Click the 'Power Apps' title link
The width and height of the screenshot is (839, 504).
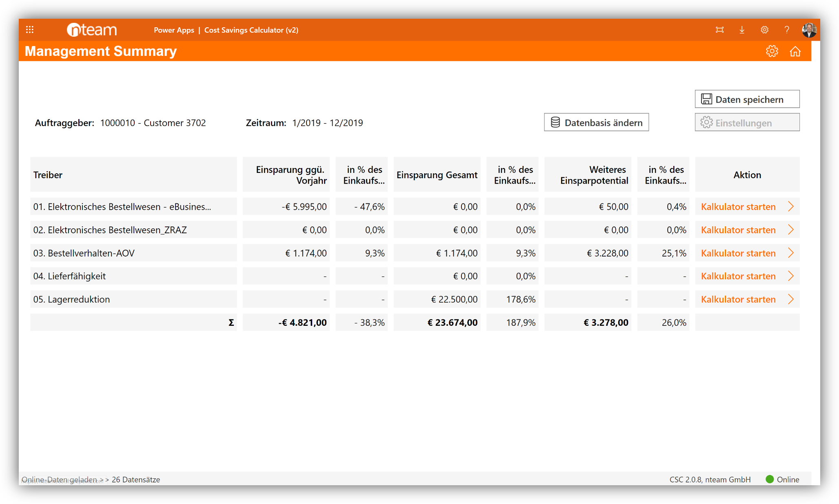coord(174,30)
